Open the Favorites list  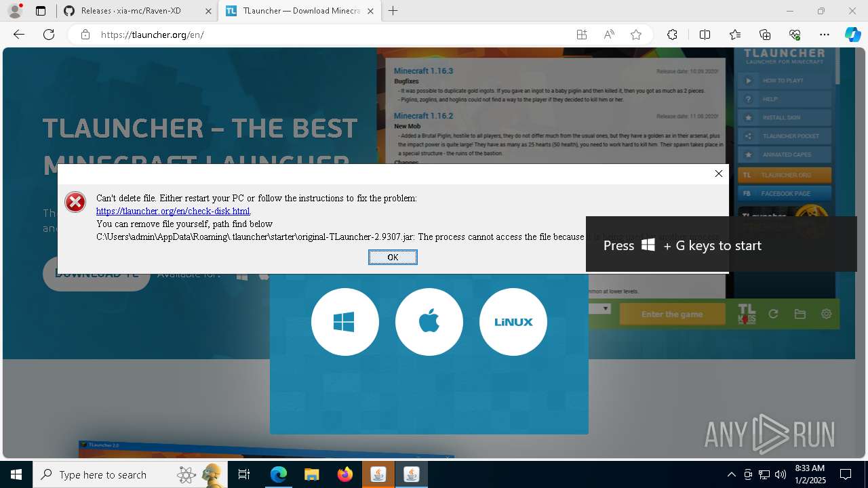pos(735,35)
